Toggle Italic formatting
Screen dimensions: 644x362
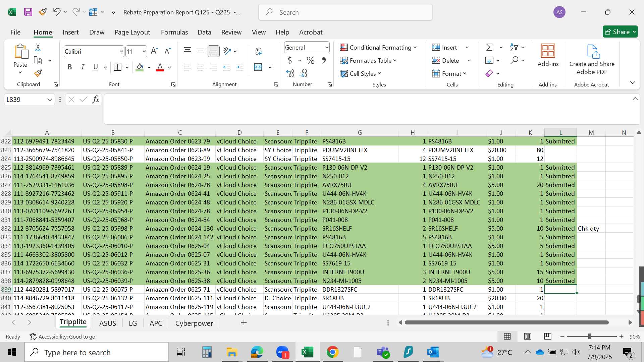click(x=83, y=67)
